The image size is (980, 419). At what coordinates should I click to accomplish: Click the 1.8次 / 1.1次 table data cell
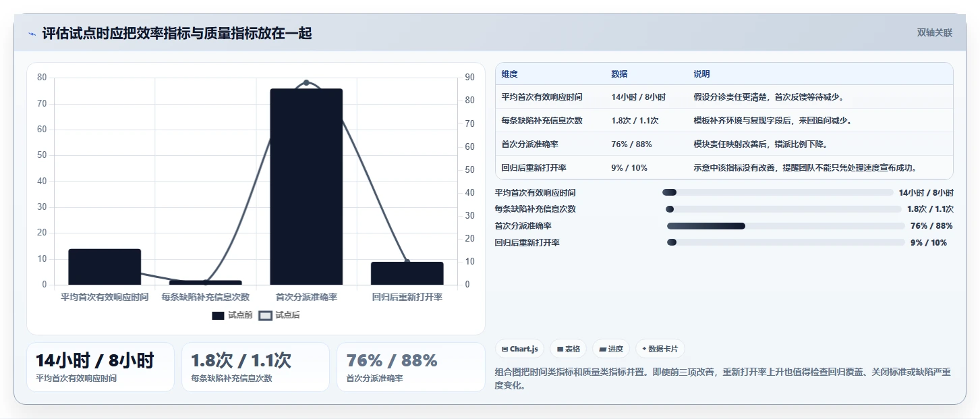pos(635,121)
